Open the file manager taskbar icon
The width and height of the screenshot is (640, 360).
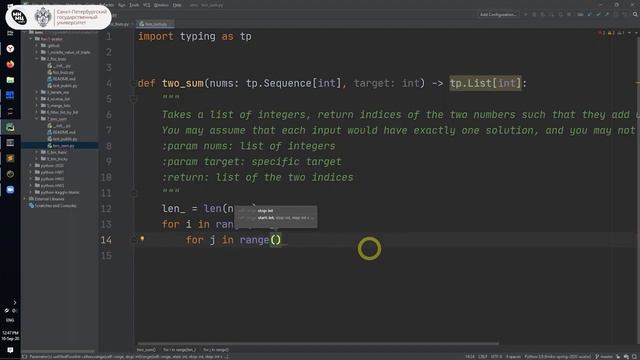pos(10,80)
